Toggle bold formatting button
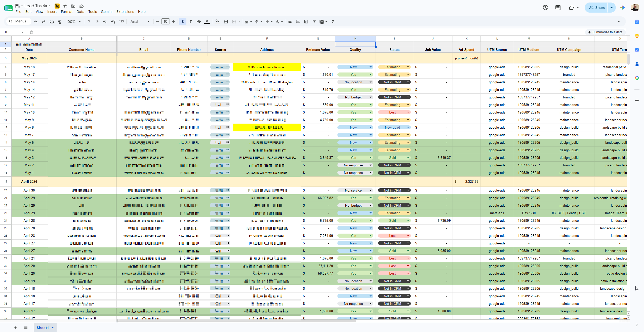The height and width of the screenshot is (332, 644). point(183,22)
